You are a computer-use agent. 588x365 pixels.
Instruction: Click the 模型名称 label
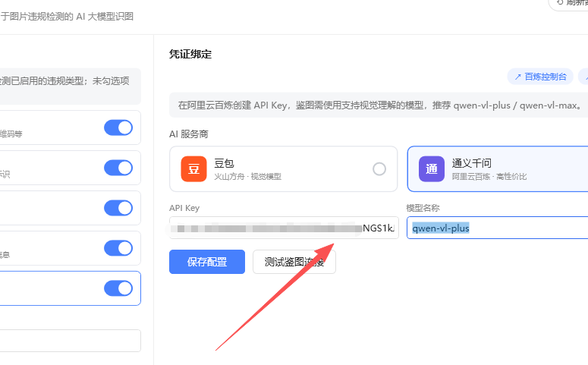[x=423, y=208]
